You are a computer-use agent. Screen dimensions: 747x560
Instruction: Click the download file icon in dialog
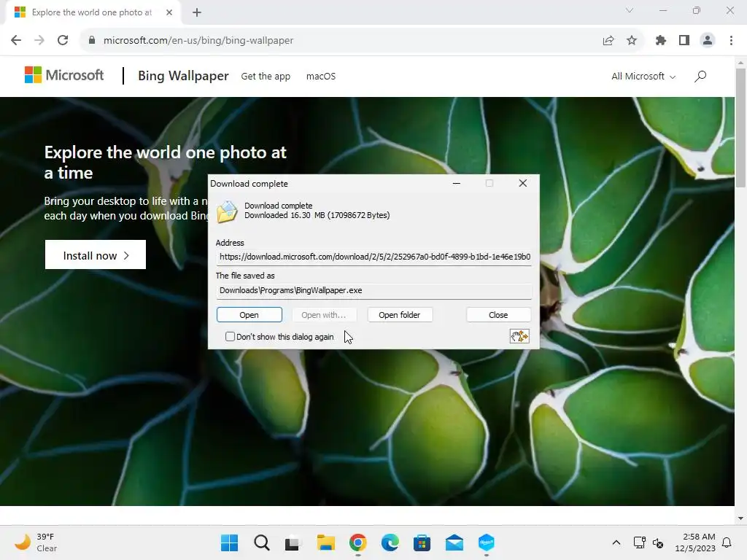[227, 212]
